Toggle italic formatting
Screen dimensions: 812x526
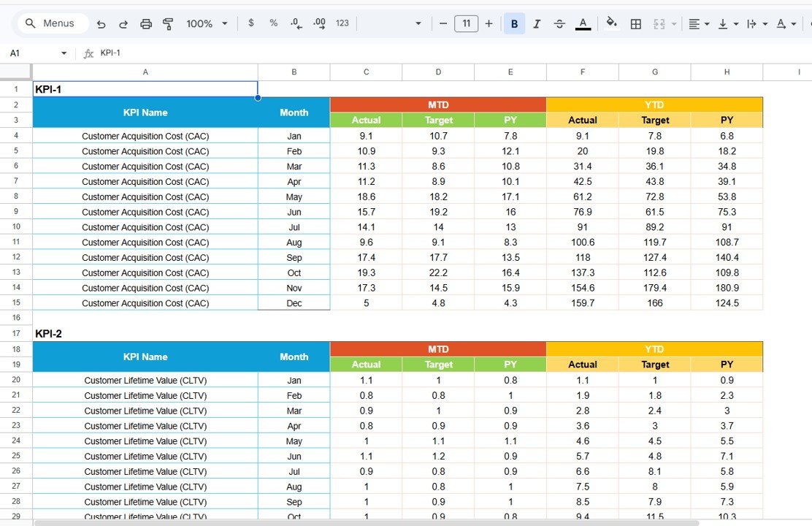[x=537, y=23]
